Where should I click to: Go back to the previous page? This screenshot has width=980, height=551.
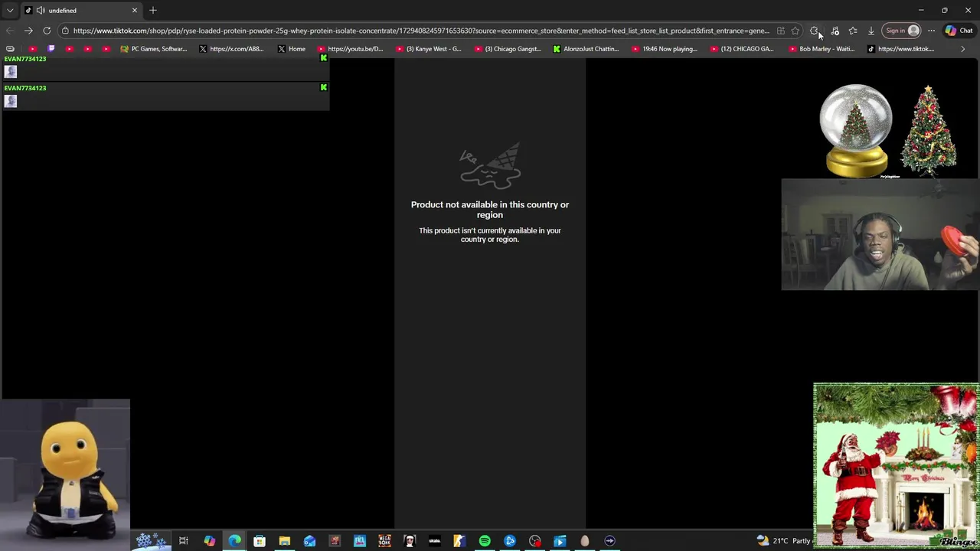[x=10, y=31]
